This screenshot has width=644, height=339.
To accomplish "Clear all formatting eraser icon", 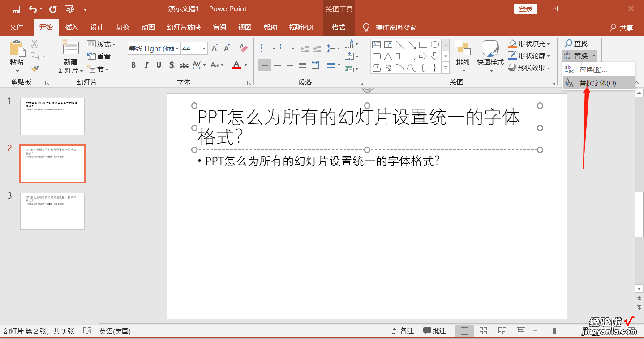I will coord(243,48).
